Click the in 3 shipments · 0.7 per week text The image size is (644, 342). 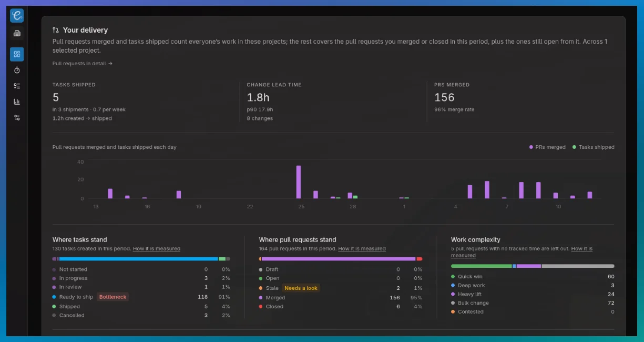(x=89, y=109)
